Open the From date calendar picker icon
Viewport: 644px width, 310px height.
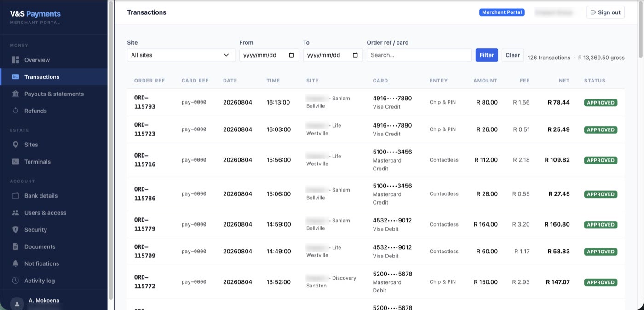292,55
